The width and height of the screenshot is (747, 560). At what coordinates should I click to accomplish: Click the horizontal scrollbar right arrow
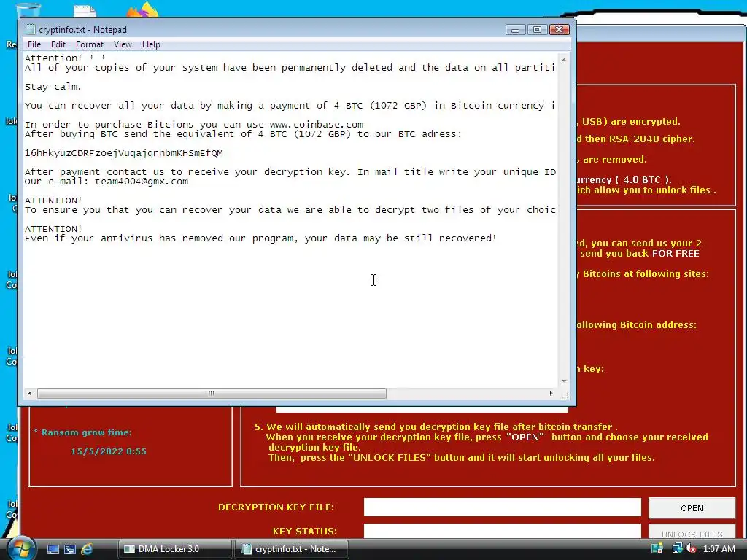551,393
